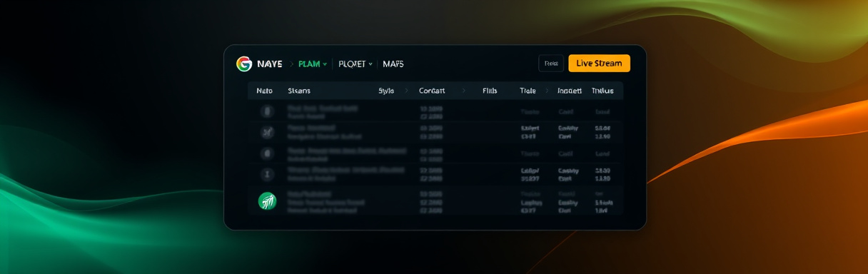This screenshot has height=274, width=868.
Task: Click the Live Stream button
Action: pos(599,63)
